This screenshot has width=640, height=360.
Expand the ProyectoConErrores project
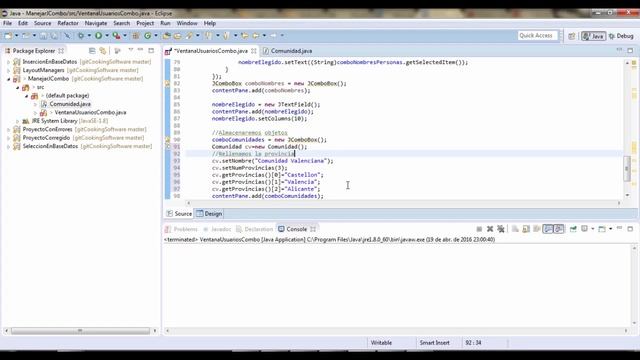[x=9, y=129]
